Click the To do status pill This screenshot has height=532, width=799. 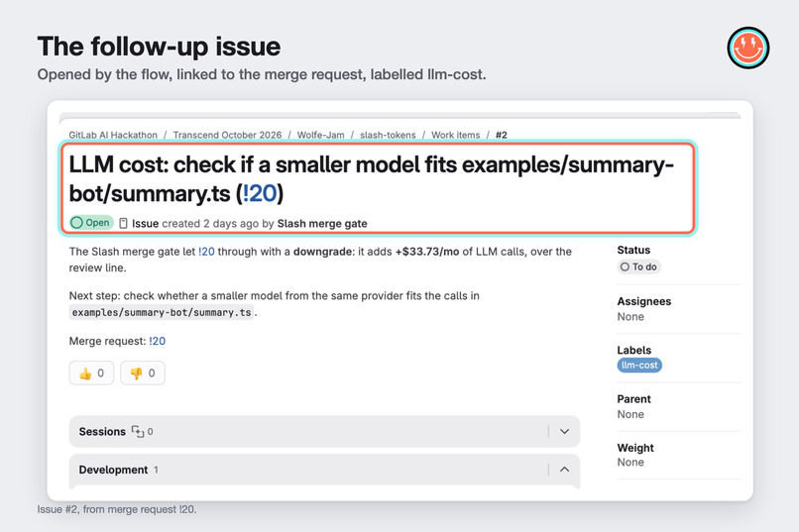[x=639, y=266]
